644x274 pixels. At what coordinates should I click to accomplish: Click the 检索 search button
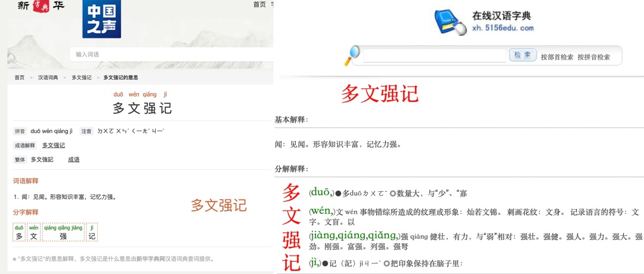click(x=522, y=55)
